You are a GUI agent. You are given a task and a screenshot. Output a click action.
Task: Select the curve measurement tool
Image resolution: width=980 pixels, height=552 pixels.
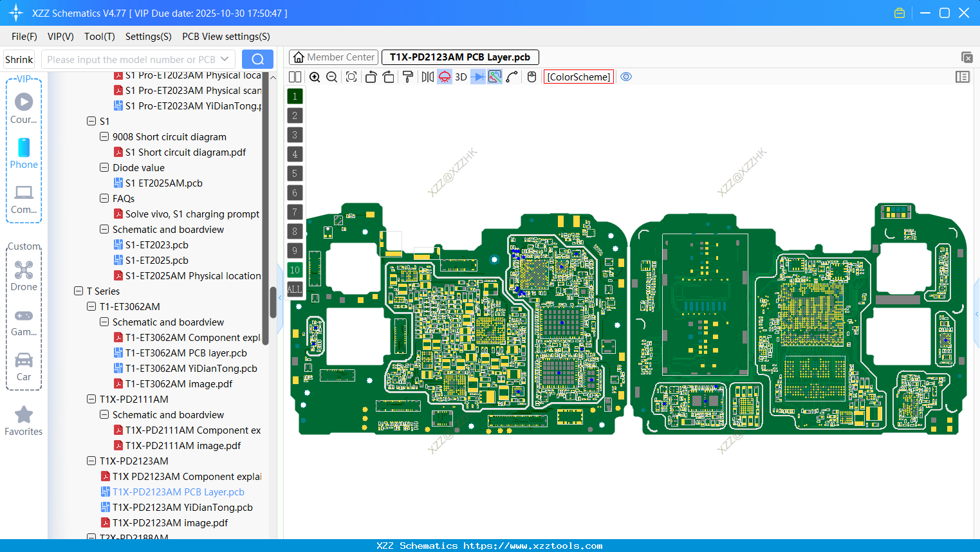pos(512,77)
